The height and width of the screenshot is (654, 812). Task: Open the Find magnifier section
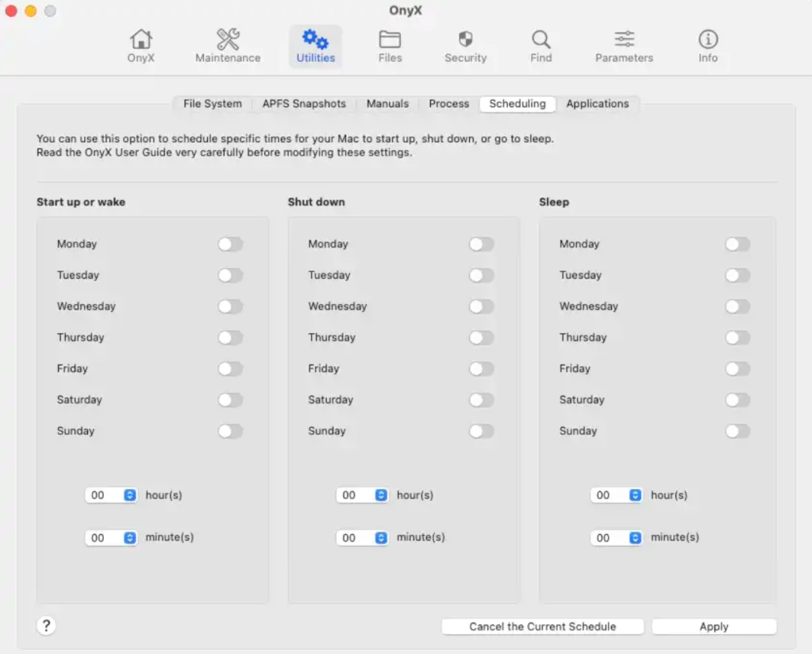[541, 46]
